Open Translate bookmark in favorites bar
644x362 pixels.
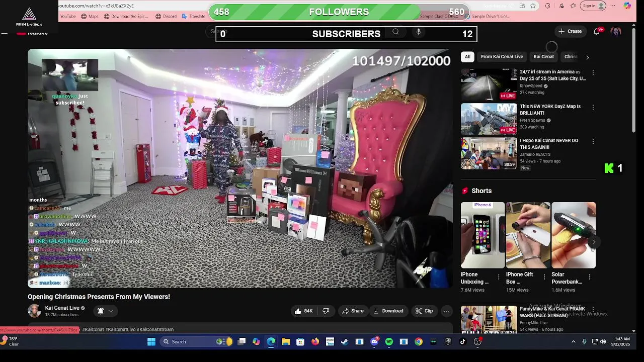[x=193, y=16]
